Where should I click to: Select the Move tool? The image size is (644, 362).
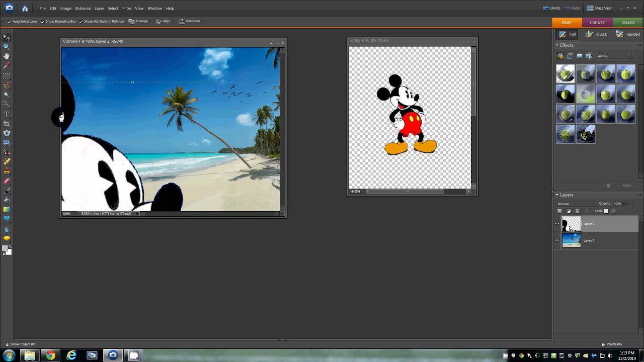7,37
